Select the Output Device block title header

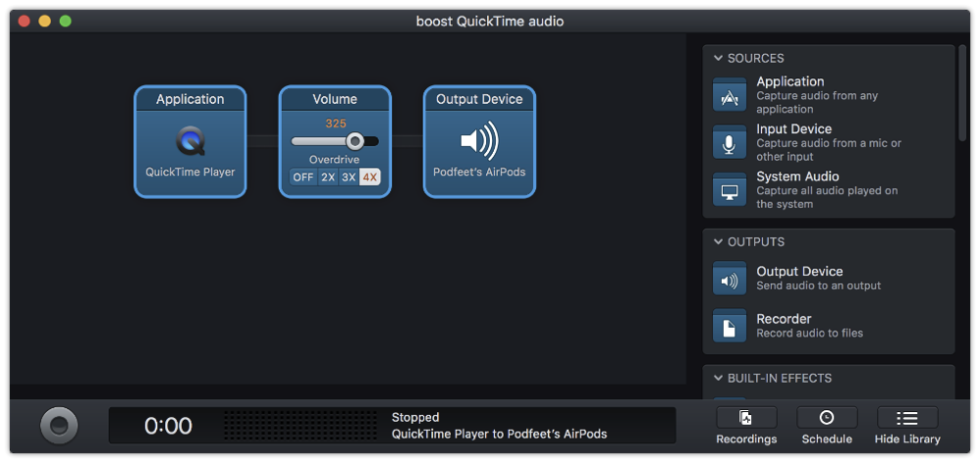479,99
